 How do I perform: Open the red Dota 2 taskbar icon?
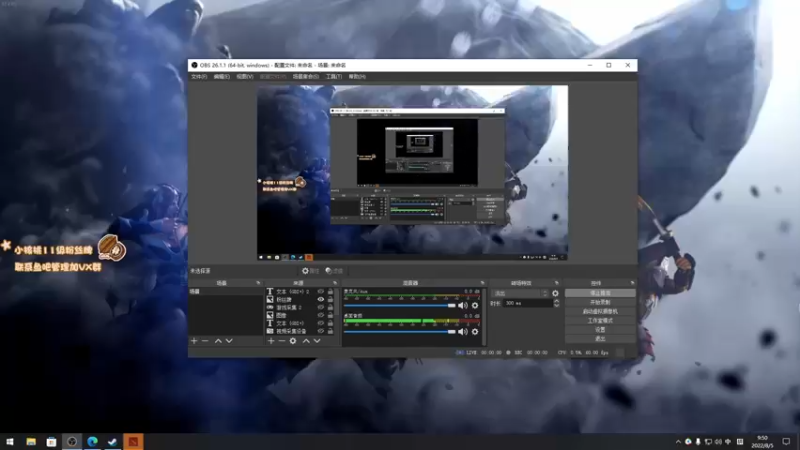[x=133, y=441]
